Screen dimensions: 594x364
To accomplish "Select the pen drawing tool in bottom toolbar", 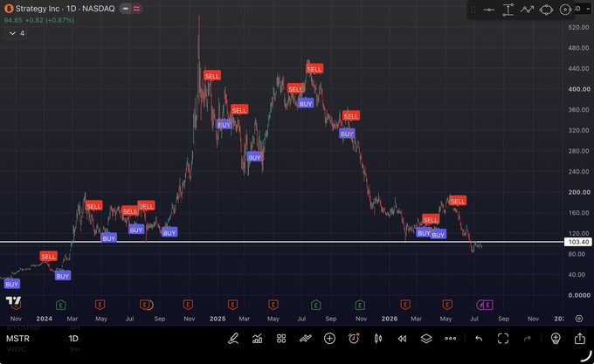I will point(233,339).
